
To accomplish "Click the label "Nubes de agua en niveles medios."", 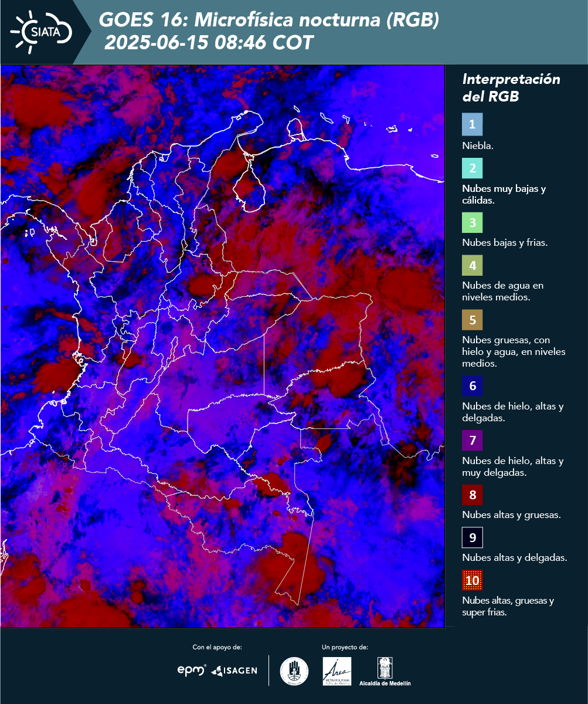I will 503,292.
